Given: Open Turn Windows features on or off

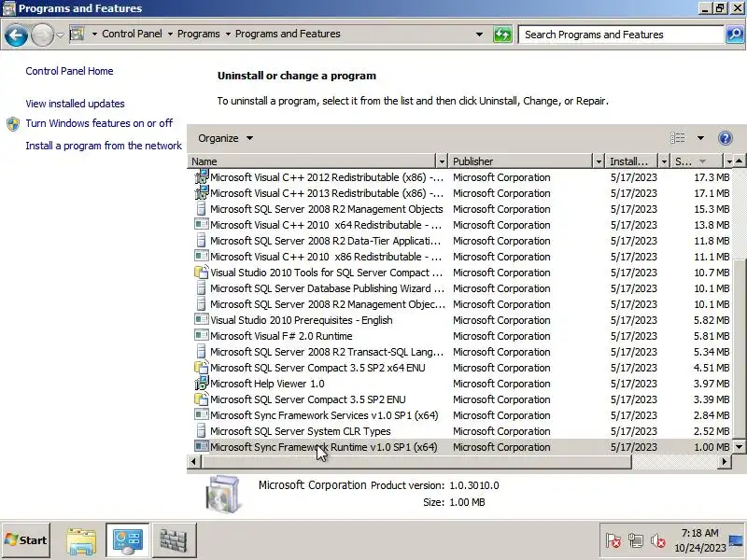Looking at the screenshot, I should pos(99,123).
